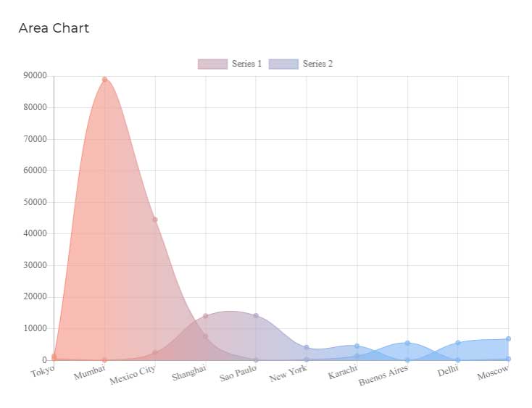The image size is (532, 408).
Task: Click the Series 2 legend label
Action: click(317, 64)
